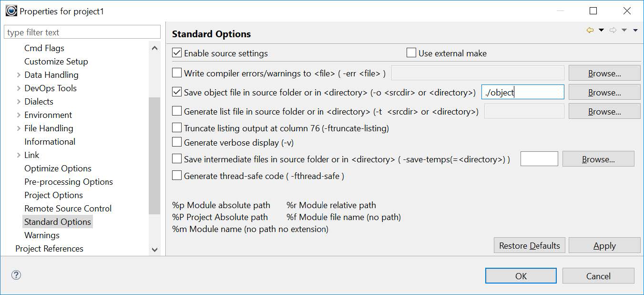The width and height of the screenshot is (644, 295).
Task: Click the type filter text box
Action: point(82,32)
